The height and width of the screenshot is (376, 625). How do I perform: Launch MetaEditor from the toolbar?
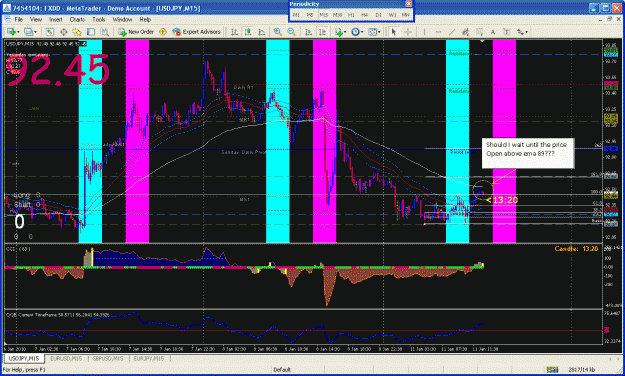(x=163, y=32)
